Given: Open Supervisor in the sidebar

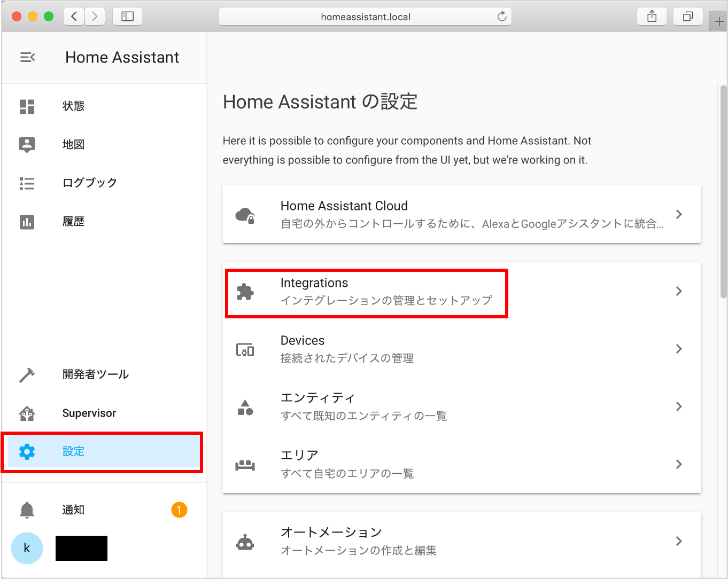Looking at the screenshot, I should click(89, 413).
